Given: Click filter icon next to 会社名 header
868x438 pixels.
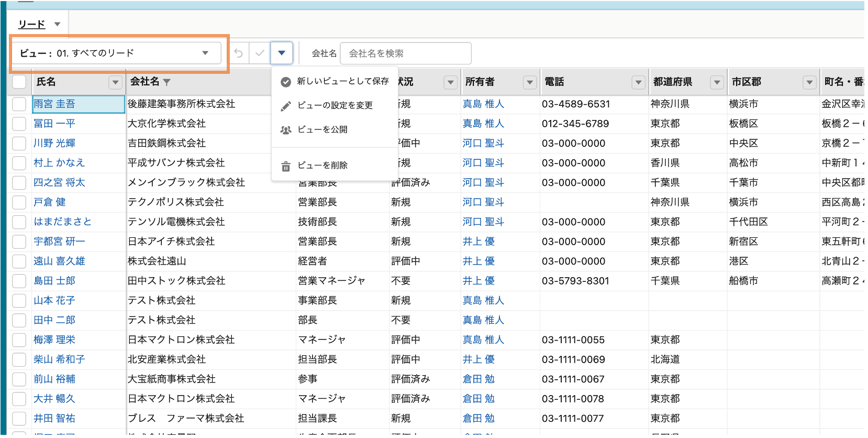Looking at the screenshot, I should [x=167, y=82].
